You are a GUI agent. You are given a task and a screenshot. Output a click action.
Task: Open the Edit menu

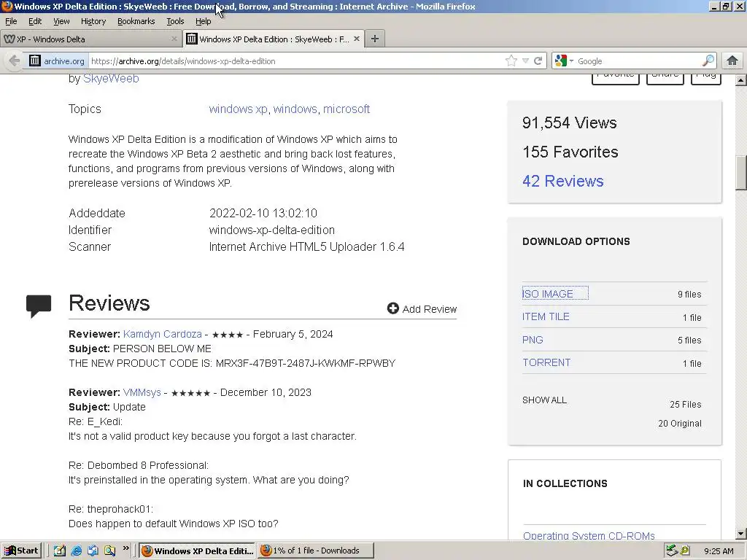[x=35, y=21]
